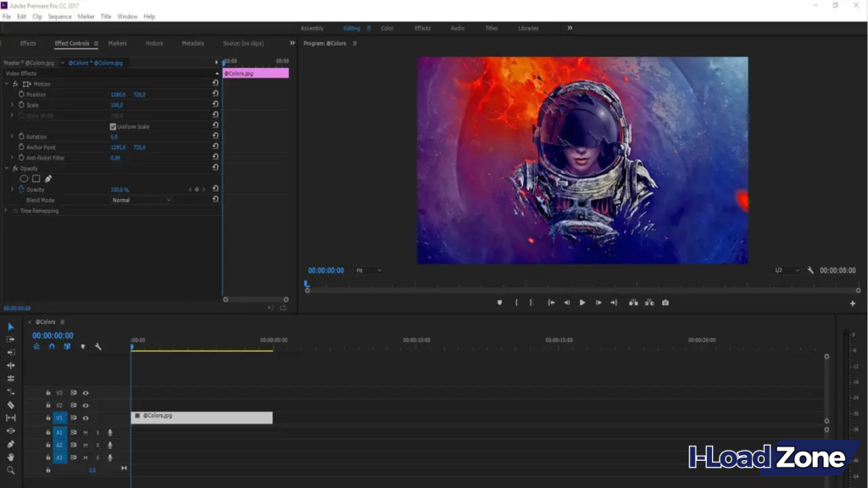Select the @Colors.jpg clip on V1
Viewport: 868px width, 488px height.
(202, 417)
